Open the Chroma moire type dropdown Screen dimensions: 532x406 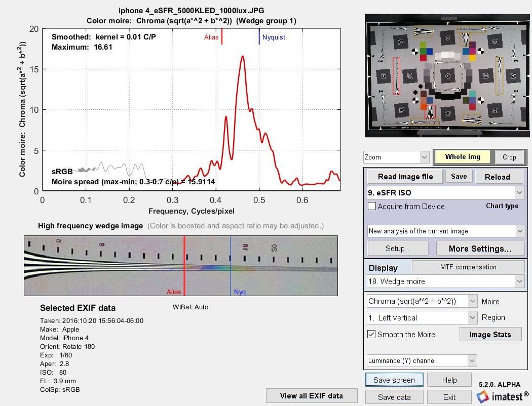pyautogui.click(x=422, y=301)
